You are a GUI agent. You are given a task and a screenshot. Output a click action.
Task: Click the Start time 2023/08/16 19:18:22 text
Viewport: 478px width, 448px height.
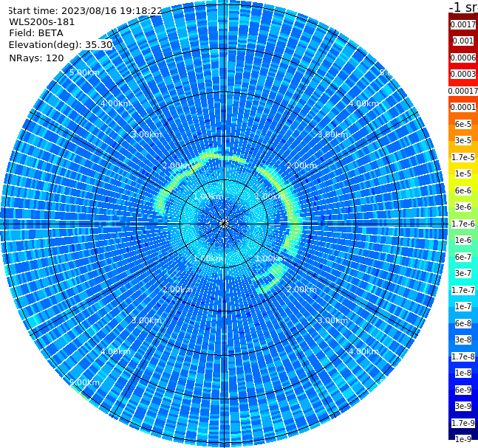[85, 10]
